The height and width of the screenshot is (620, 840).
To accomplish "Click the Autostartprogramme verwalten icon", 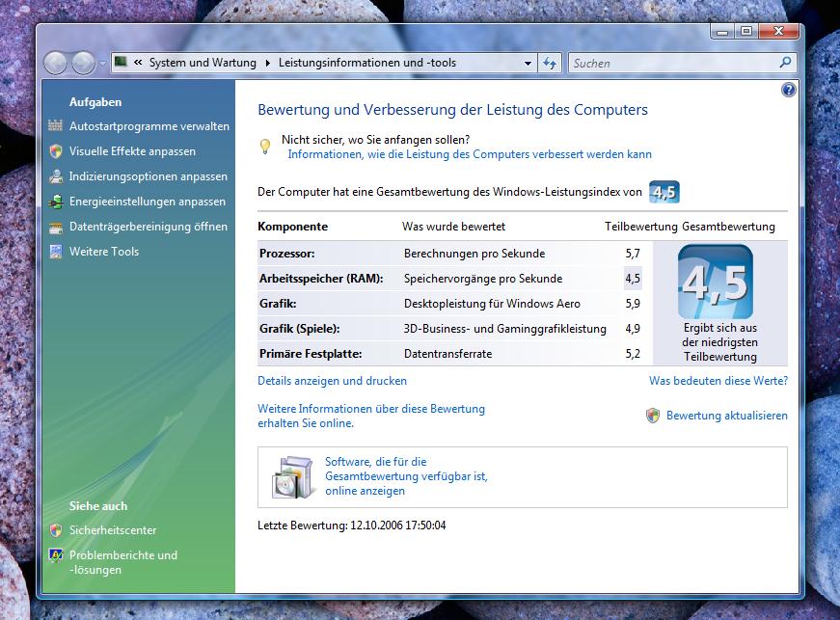I will [55, 125].
